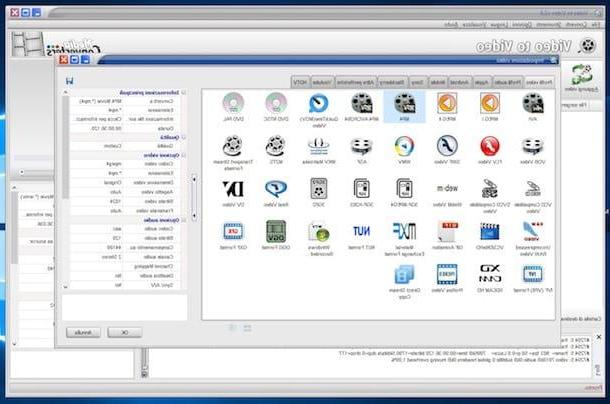Screen dimensions: 610x404
Task: Close the log panel with X
Action: 599,337
